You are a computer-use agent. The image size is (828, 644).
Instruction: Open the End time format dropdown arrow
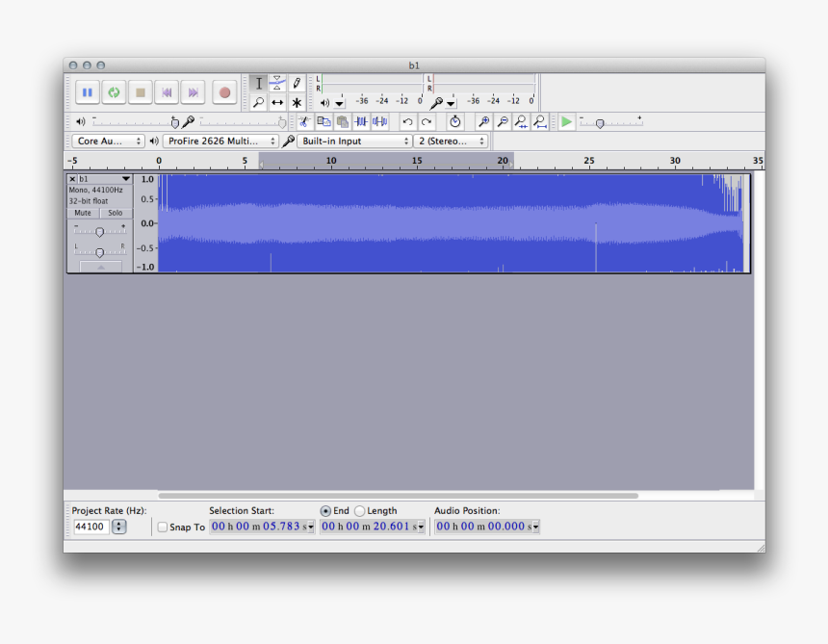click(422, 527)
